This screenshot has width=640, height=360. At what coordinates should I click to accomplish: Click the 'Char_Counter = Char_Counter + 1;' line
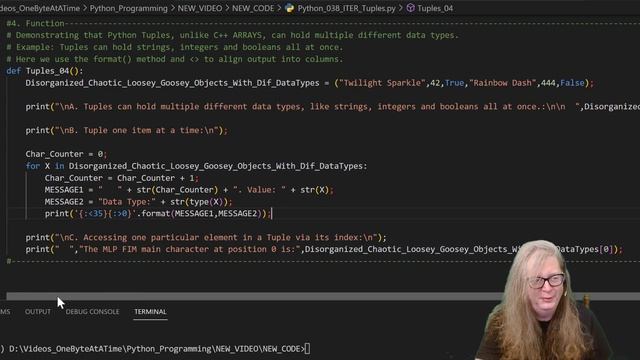[122, 178]
